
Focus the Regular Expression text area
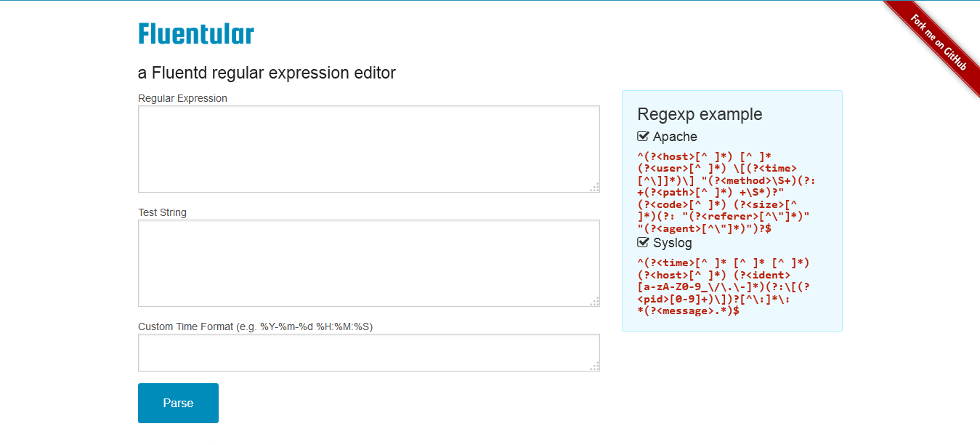click(x=368, y=149)
